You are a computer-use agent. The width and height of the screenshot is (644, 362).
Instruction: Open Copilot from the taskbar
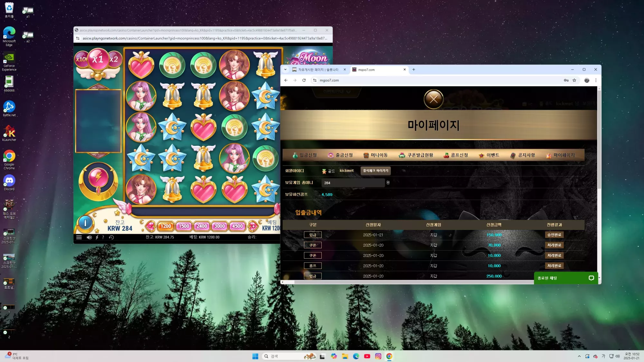(x=334, y=356)
